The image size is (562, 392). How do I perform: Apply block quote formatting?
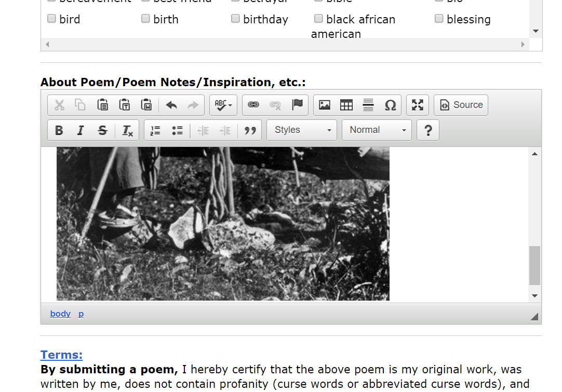pos(250,130)
